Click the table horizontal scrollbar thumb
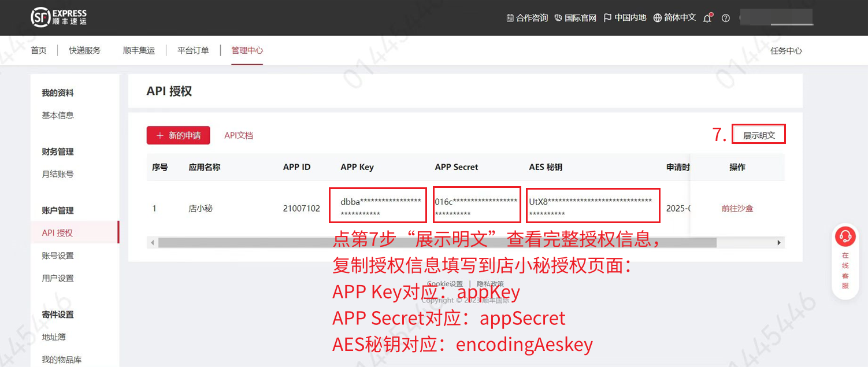 (x=437, y=243)
